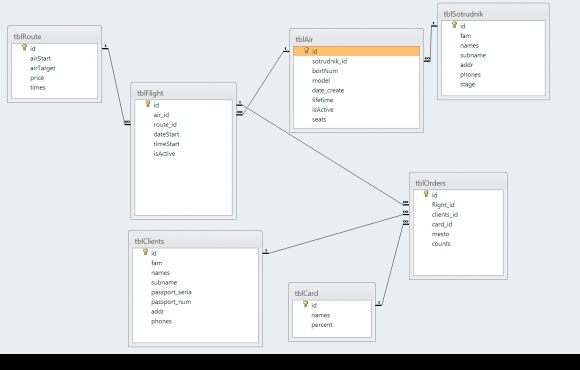
Task: Click the tblOrders id key icon
Action: 426,194
